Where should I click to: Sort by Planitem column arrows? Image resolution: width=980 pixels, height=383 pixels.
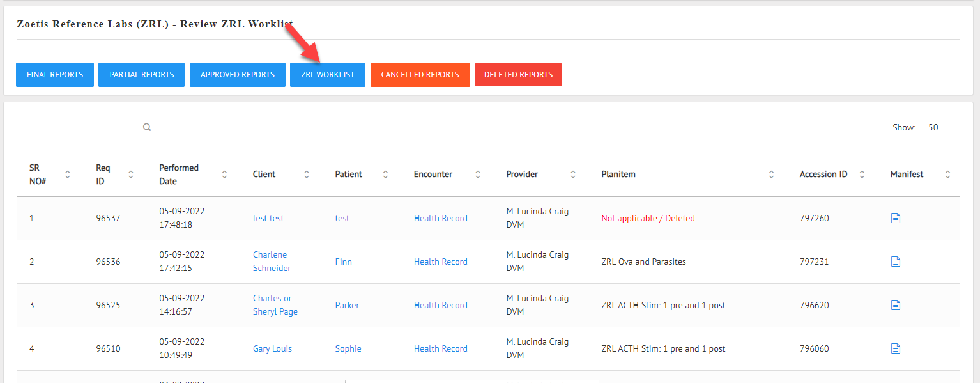[x=771, y=175]
